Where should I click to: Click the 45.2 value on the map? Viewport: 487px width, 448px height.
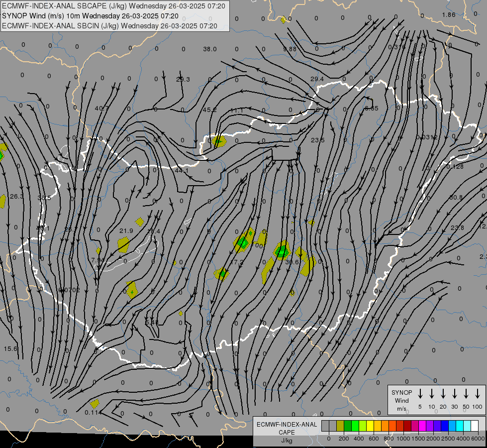click(209, 110)
